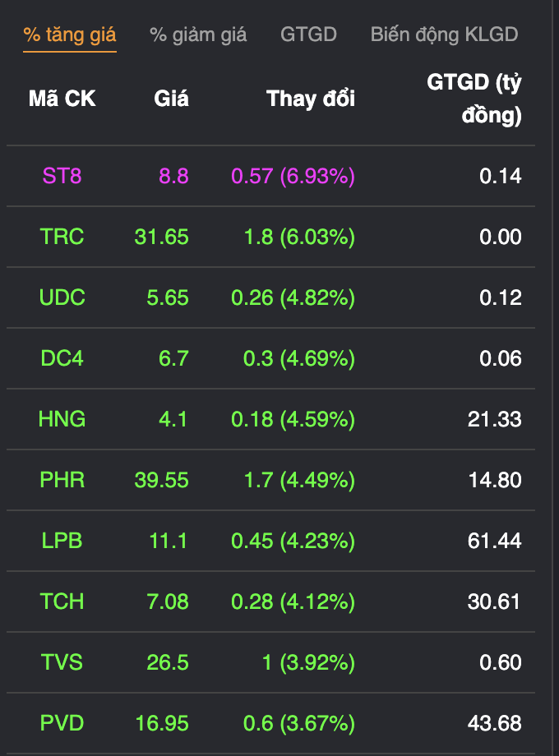The width and height of the screenshot is (559, 756).
Task: Open the LPB stock ticker
Action: click(62, 541)
